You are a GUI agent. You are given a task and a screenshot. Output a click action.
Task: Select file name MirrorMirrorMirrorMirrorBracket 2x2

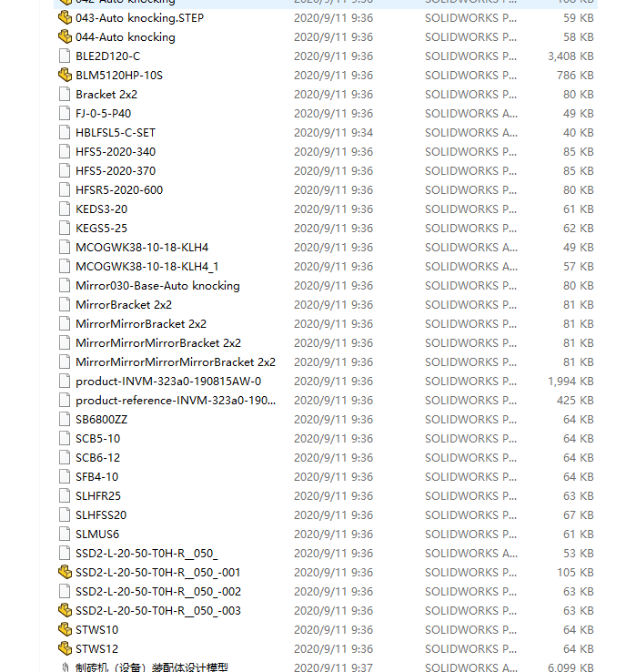(x=176, y=362)
